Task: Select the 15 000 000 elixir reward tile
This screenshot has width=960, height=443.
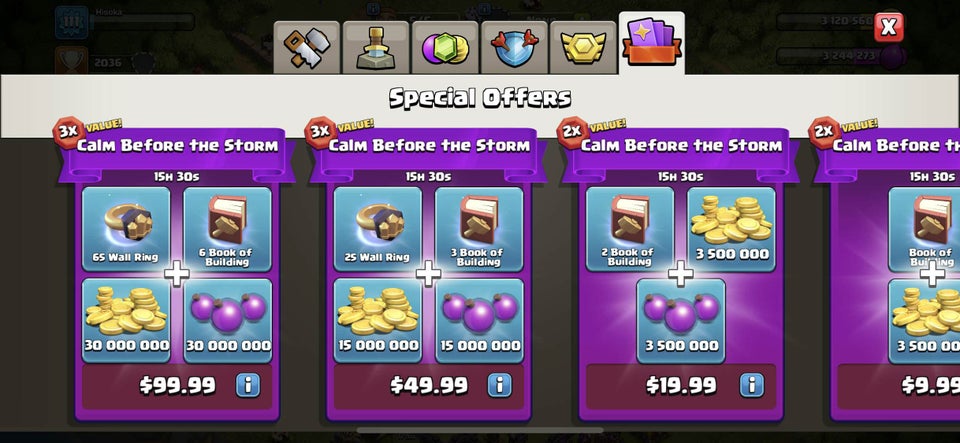Action: coord(479,321)
